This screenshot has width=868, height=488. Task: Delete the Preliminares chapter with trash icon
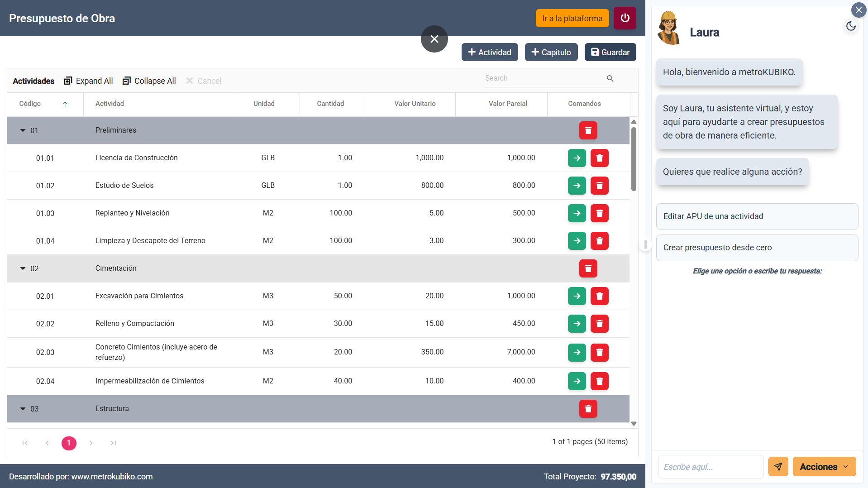point(588,130)
